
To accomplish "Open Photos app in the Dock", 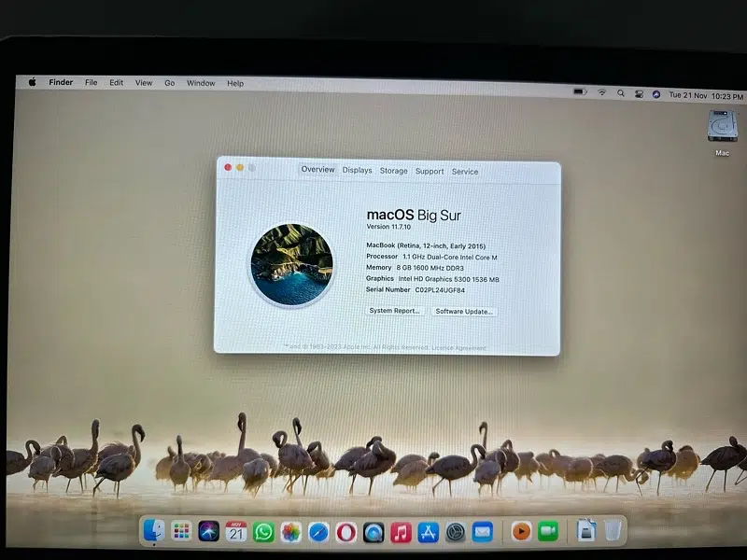I will 290,532.
